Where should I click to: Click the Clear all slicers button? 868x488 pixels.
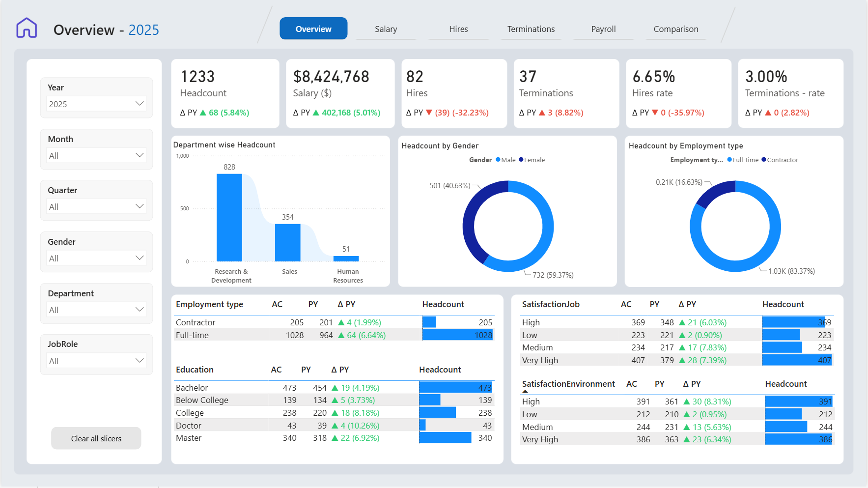click(x=96, y=438)
